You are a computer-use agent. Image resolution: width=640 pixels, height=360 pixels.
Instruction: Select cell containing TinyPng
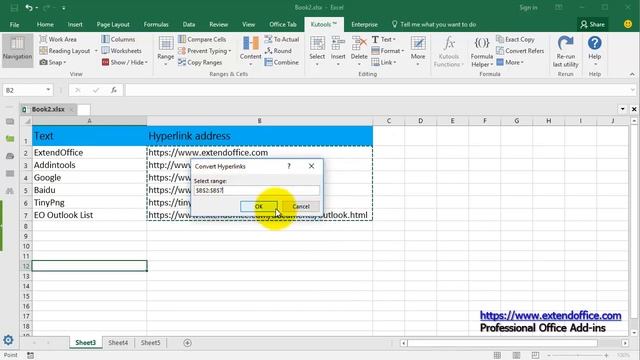89,202
